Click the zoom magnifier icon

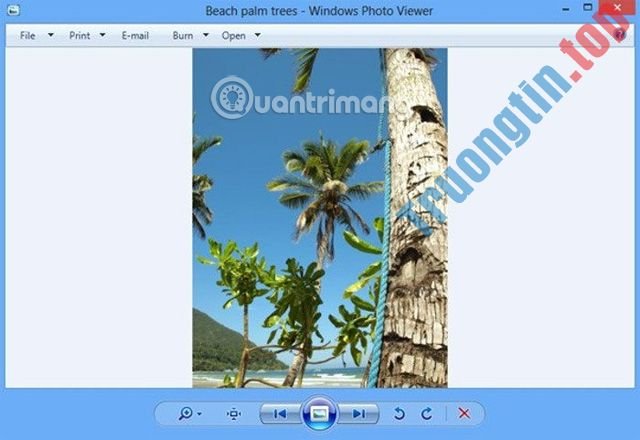click(x=186, y=413)
